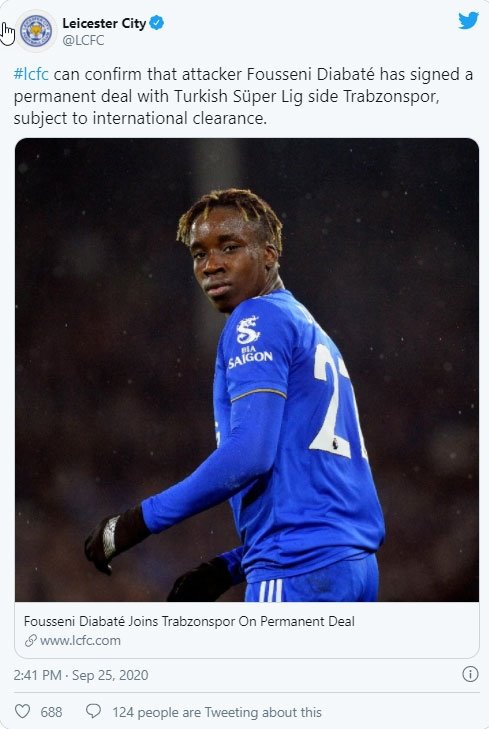Image resolution: width=489 pixels, height=729 pixels.
Task: Open the Leicester City account name
Action: point(104,23)
